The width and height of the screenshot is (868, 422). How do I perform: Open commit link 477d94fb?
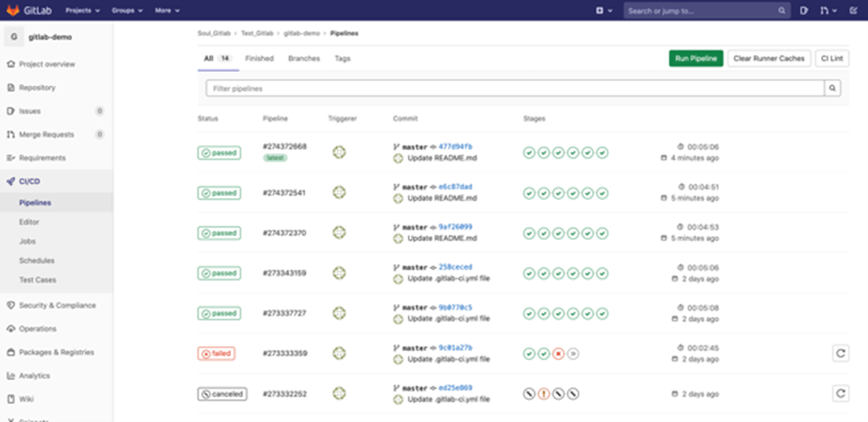click(x=455, y=146)
